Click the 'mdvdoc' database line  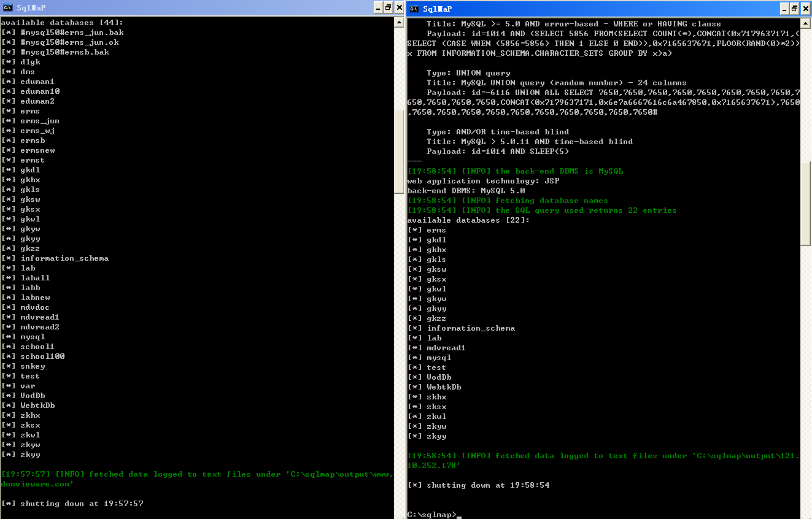pos(35,307)
